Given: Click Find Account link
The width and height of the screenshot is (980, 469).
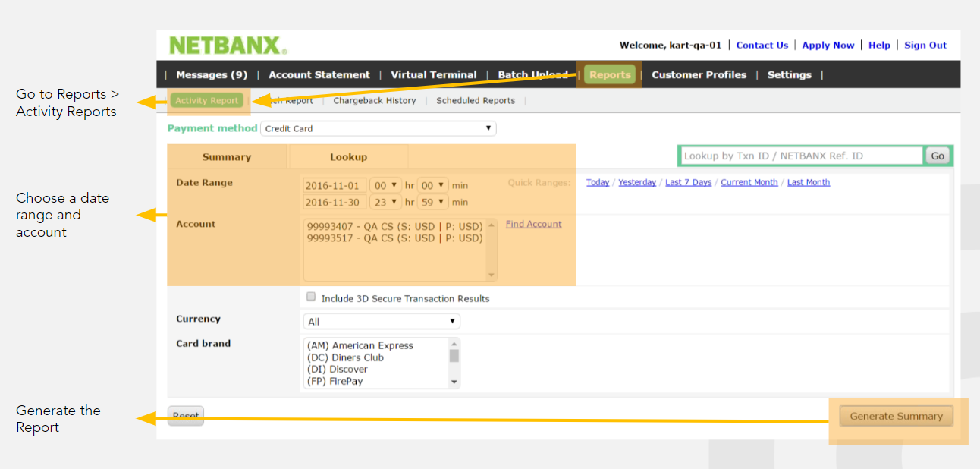Looking at the screenshot, I should tap(533, 224).
